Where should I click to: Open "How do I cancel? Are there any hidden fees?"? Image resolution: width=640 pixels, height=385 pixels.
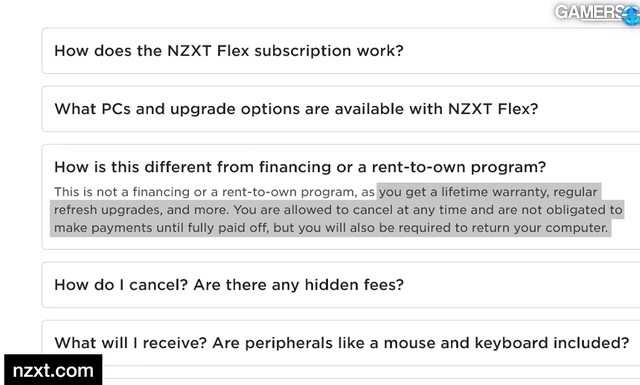(x=341, y=285)
